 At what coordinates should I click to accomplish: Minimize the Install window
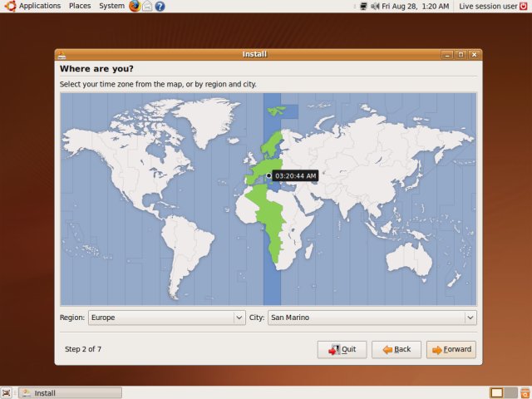pos(447,54)
